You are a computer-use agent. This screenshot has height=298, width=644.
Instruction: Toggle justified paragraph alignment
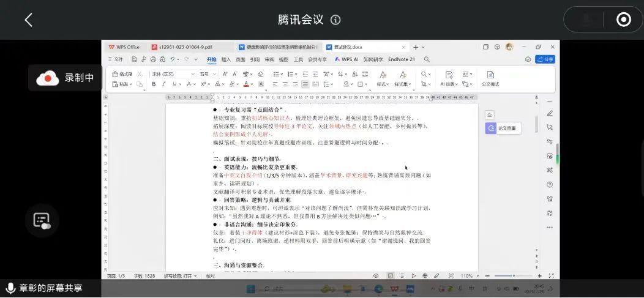click(x=305, y=84)
